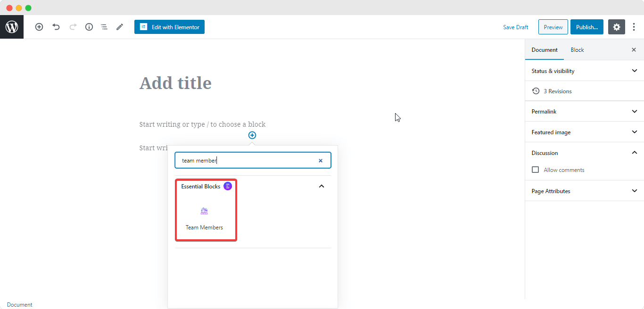Click the Essential Blocks category label
Screen dimensions: 644x309
click(201, 187)
